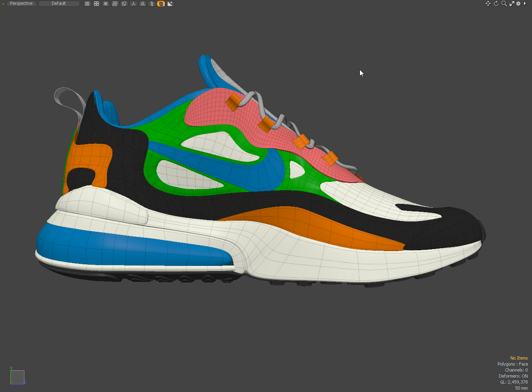Click the small orange viewport dot indicator
This screenshot has width=532, height=392.
(3, 4)
